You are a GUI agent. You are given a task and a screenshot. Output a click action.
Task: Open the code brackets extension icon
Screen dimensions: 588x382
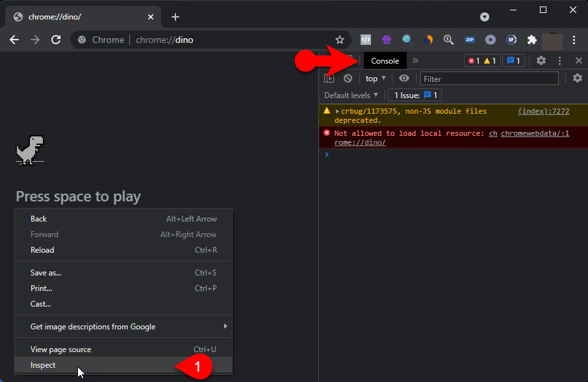coord(366,40)
